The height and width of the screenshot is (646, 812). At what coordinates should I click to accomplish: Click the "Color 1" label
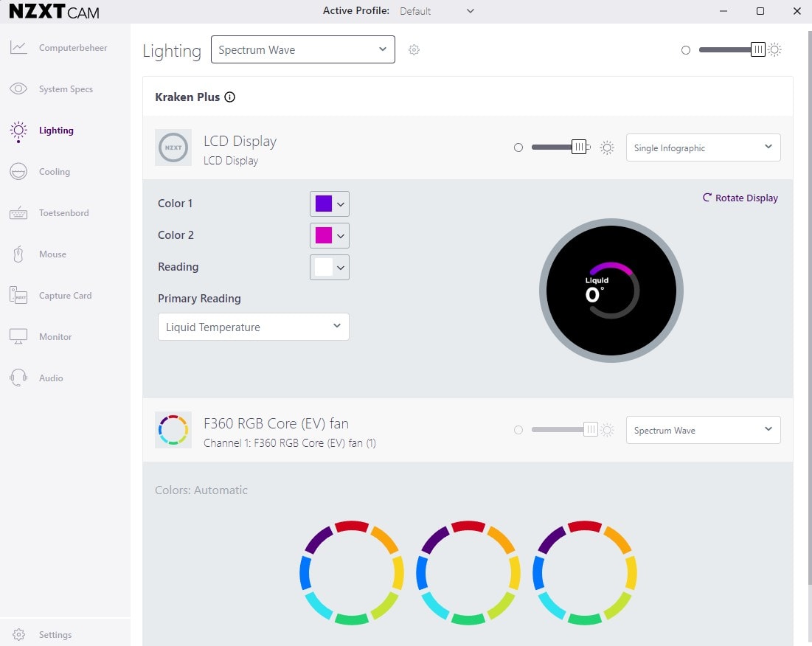pyautogui.click(x=175, y=204)
